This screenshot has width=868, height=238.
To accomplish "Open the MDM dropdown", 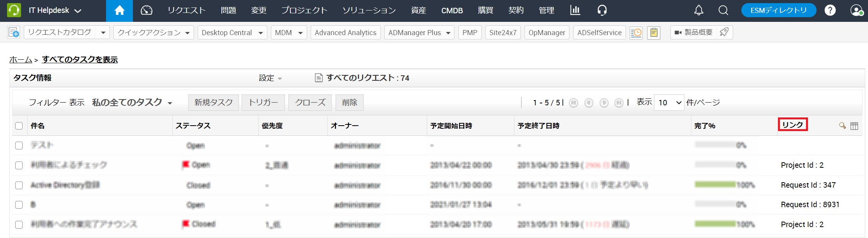I will [289, 33].
